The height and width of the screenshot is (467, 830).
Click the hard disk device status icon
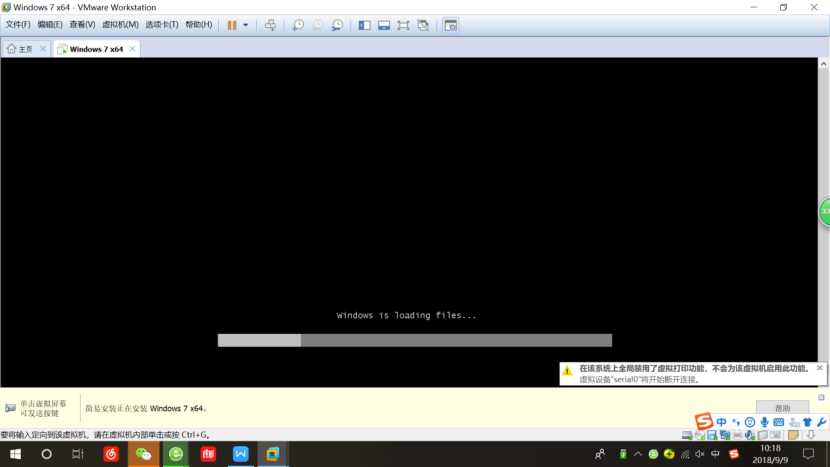[x=687, y=435]
